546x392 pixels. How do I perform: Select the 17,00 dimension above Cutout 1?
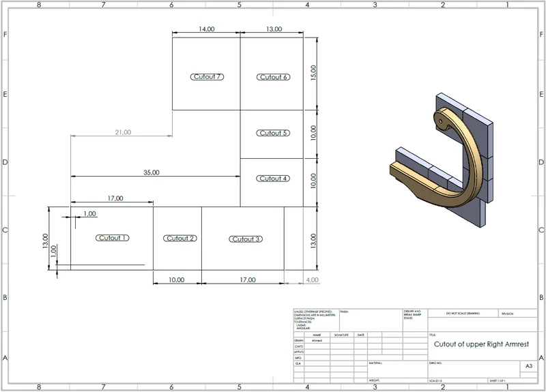(x=115, y=198)
